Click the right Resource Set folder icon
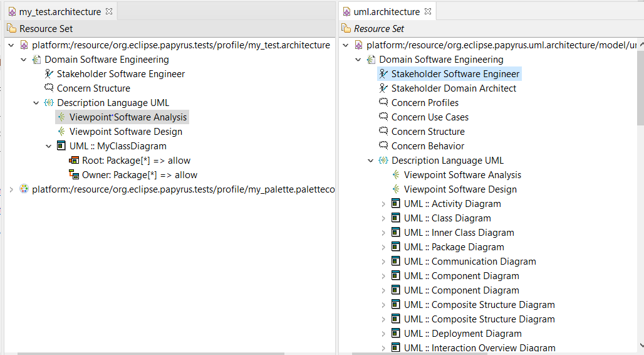This screenshot has height=355, width=644. (346, 28)
